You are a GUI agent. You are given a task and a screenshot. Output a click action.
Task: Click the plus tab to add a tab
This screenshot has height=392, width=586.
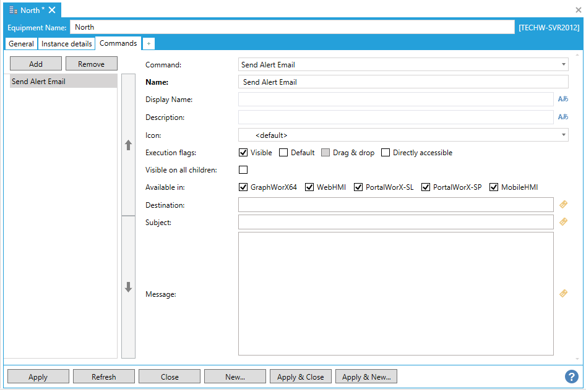click(x=149, y=44)
